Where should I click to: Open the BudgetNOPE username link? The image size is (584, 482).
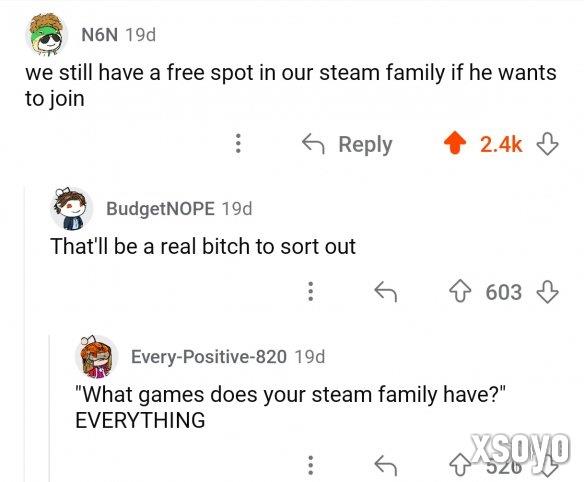tap(161, 209)
